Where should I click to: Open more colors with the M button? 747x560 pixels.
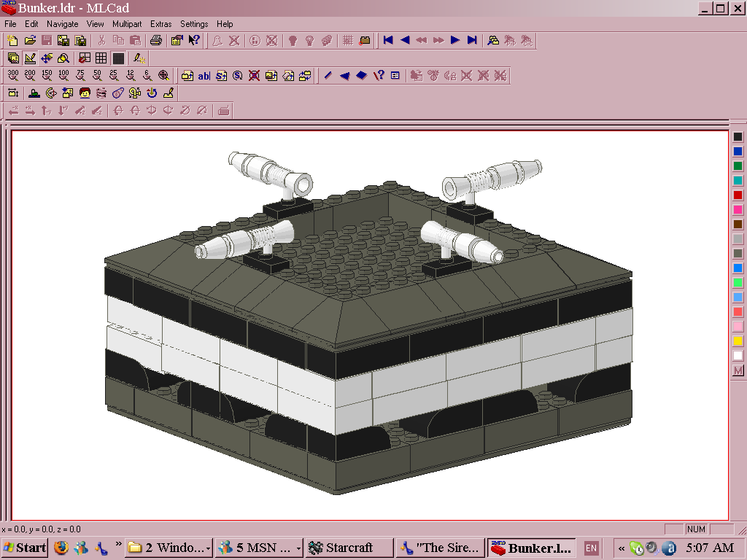738,370
